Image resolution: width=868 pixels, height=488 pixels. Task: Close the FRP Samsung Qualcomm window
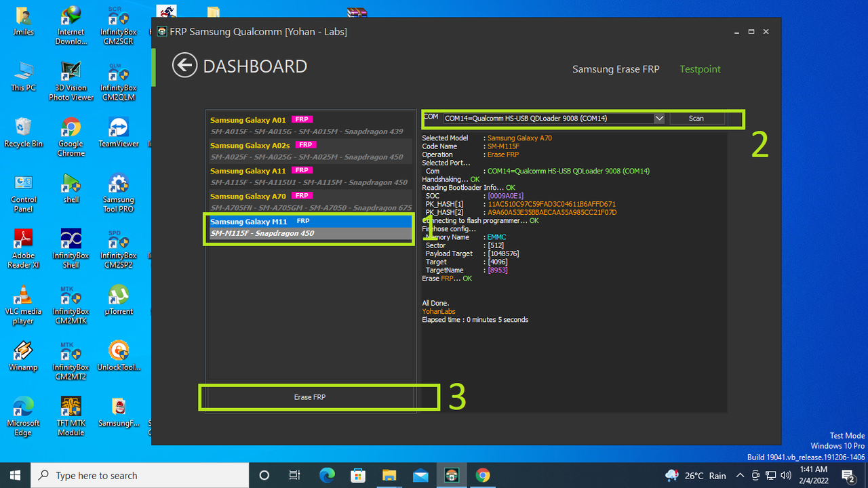click(766, 32)
